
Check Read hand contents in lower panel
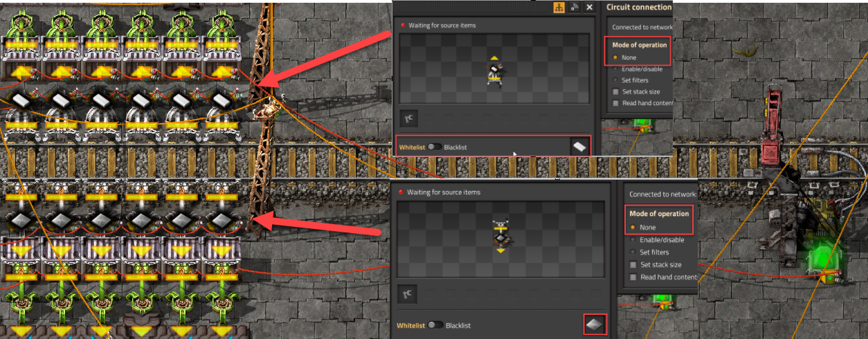[x=663, y=277]
